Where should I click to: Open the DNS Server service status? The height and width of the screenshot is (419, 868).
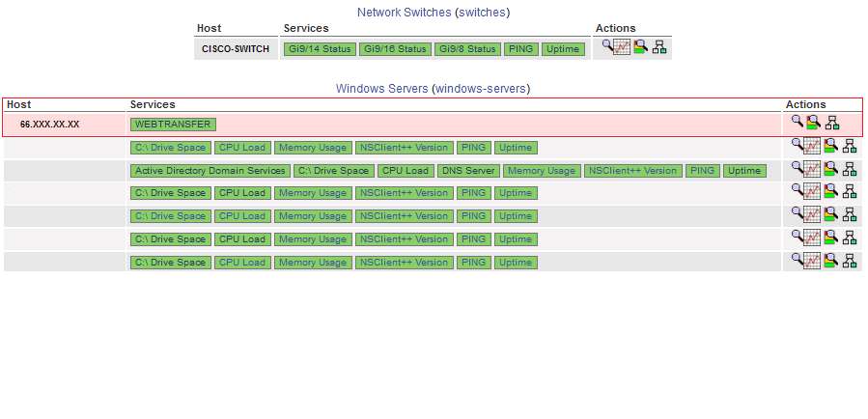point(467,171)
